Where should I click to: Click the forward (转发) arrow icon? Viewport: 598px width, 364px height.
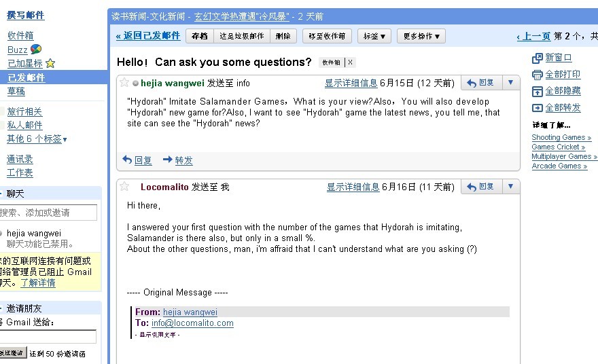(167, 160)
